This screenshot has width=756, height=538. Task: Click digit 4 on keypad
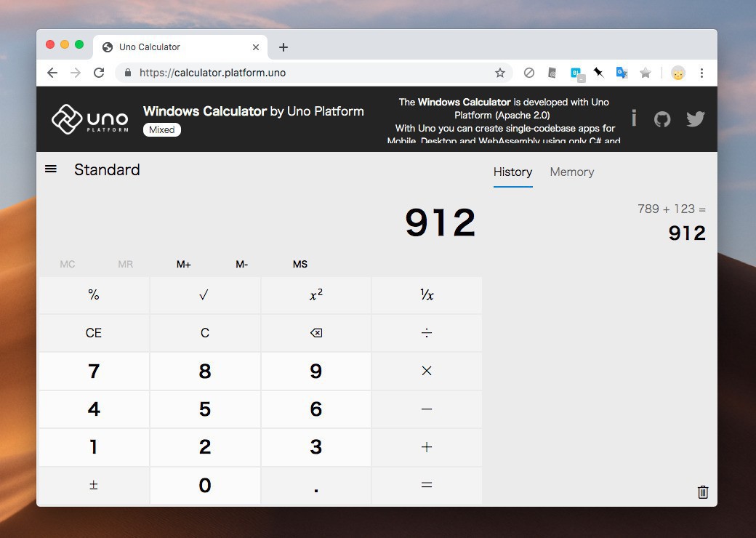click(94, 409)
